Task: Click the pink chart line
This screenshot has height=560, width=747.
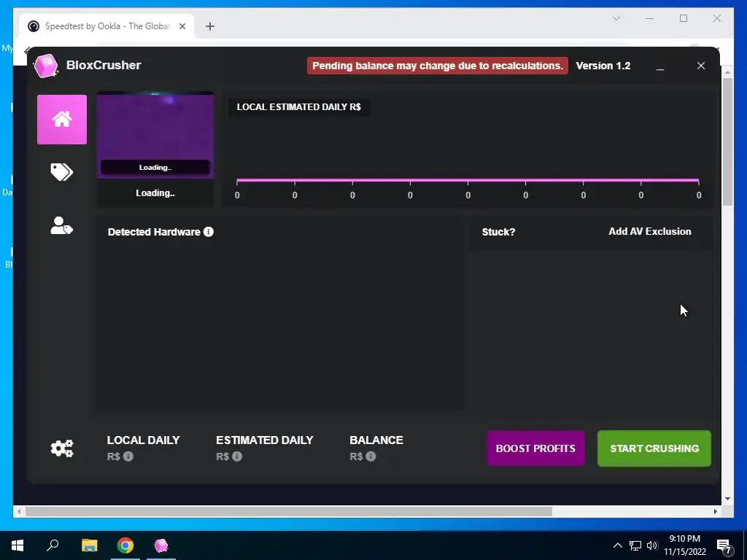Action: tap(468, 180)
